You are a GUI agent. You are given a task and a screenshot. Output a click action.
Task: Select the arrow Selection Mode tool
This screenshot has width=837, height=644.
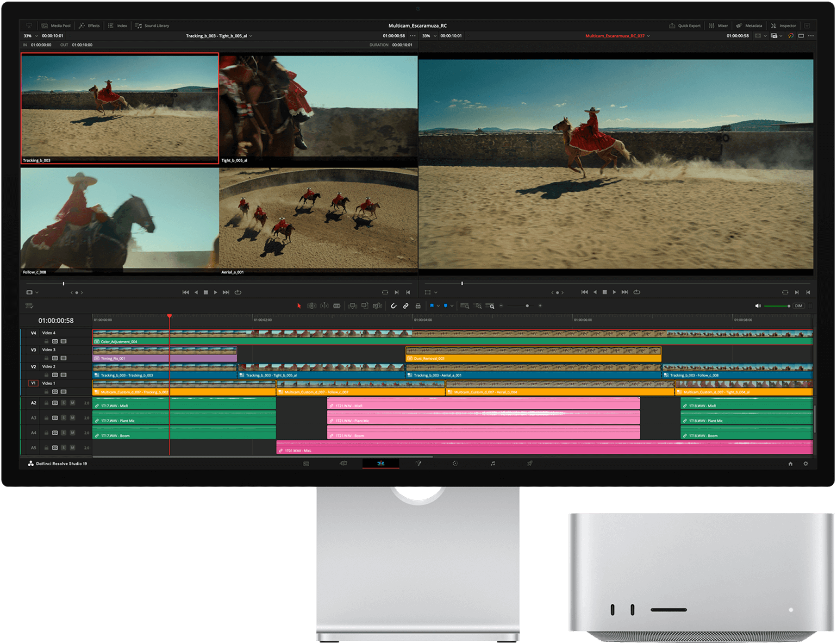point(299,306)
